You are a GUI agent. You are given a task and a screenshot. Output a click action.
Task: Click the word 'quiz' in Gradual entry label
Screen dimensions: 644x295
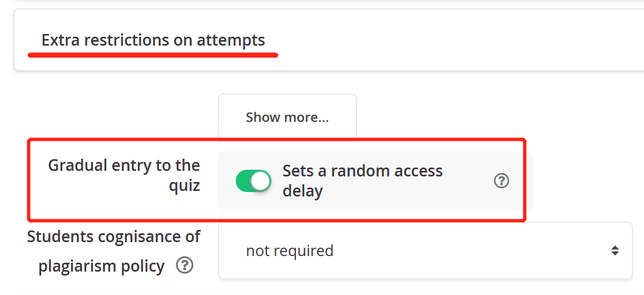tap(184, 186)
